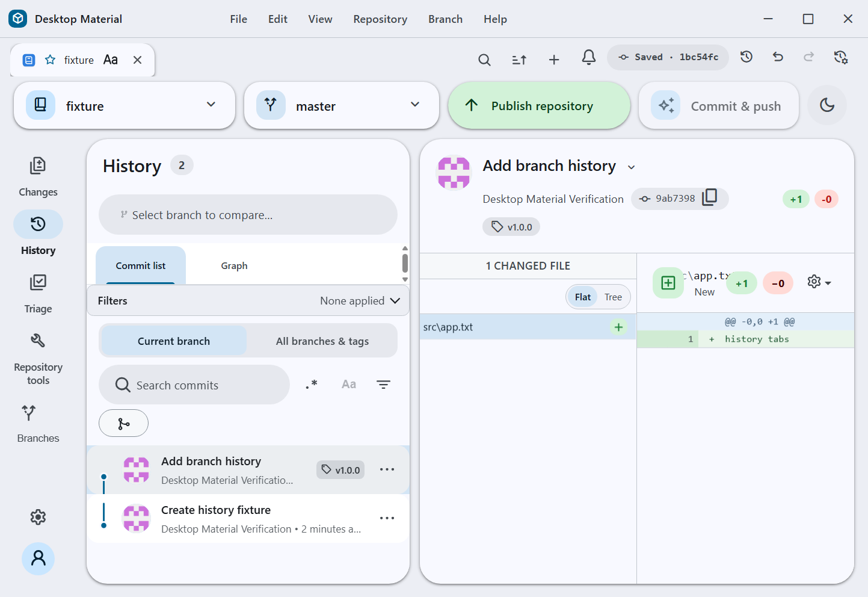Copy commit hash 9ab7398
Viewport: 868px width, 597px height.
tap(710, 197)
